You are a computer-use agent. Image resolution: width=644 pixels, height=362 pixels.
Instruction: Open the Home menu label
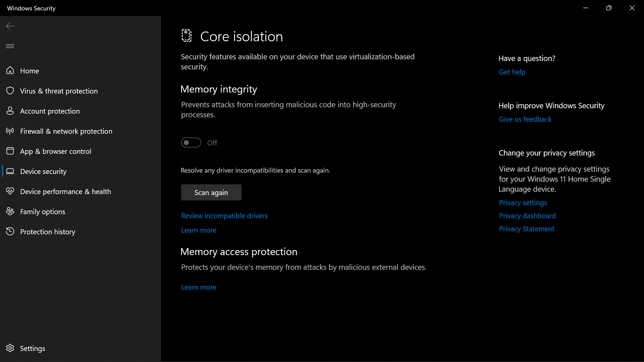click(x=30, y=71)
